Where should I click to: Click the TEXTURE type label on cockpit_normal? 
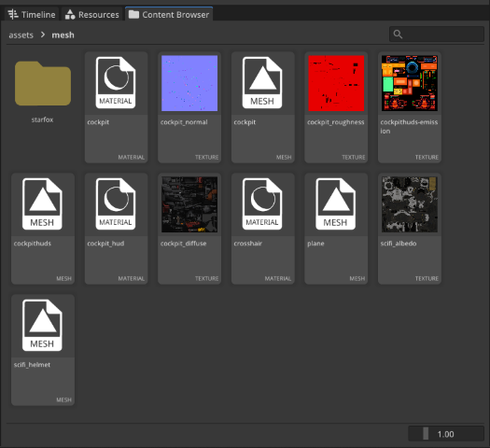click(x=207, y=157)
